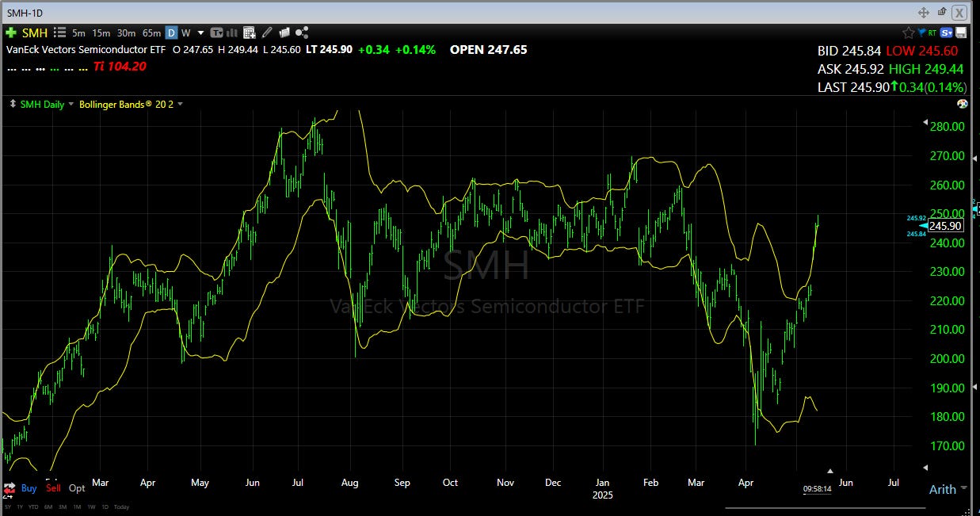Mark SMH as favorite with star icon
The width and height of the screenshot is (980, 516).
point(909,32)
